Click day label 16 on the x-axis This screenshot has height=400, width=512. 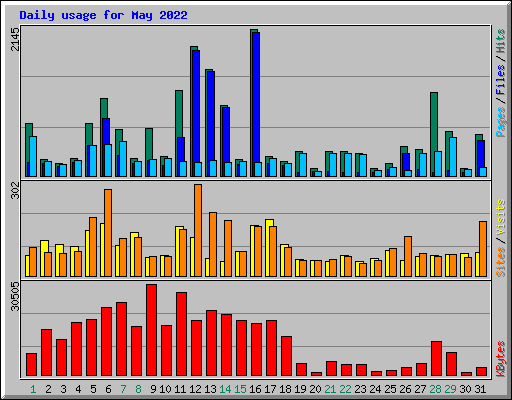pos(255,389)
